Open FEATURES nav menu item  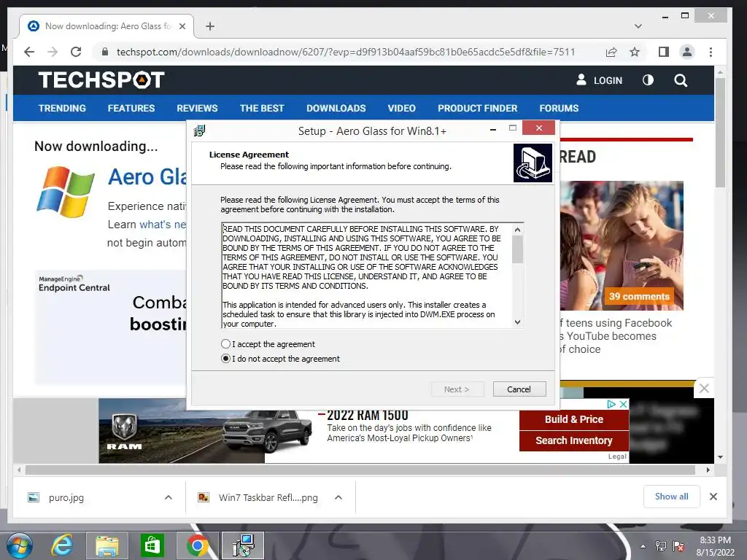pyautogui.click(x=131, y=108)
